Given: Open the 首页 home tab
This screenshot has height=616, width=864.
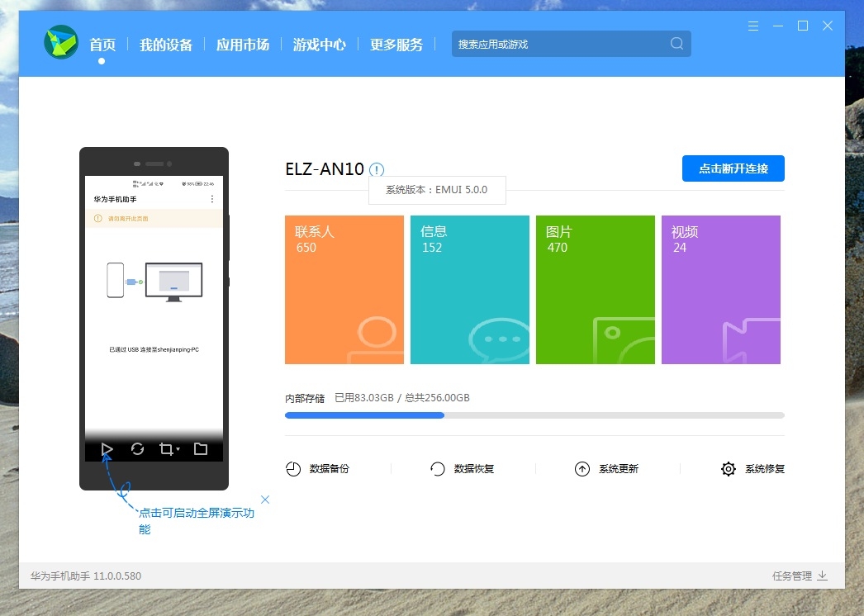Looking at the screenshot, I should (x=102, y=45).
